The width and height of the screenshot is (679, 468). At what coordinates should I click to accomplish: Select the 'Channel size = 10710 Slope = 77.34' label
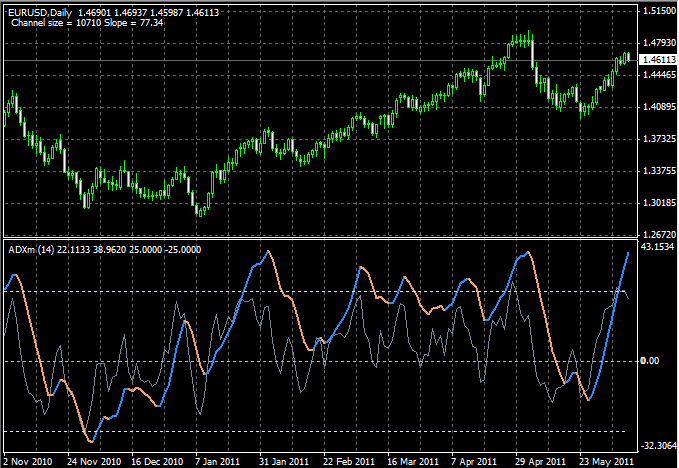(87, 23)
